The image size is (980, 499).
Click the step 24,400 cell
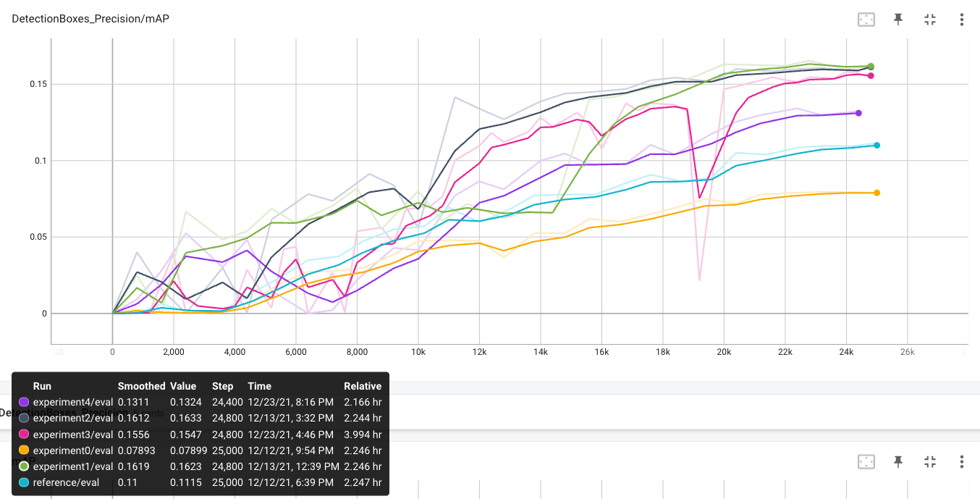pyautogui.click(x=227, y=402)
